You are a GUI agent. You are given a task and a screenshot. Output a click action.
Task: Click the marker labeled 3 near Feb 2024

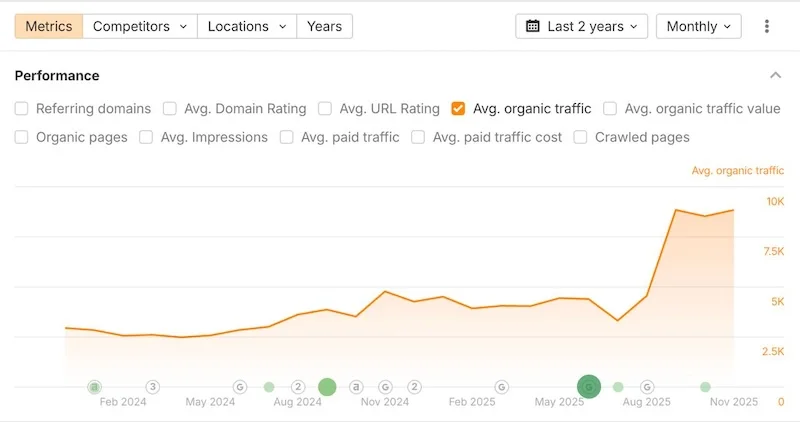click(x=153, y=387)
